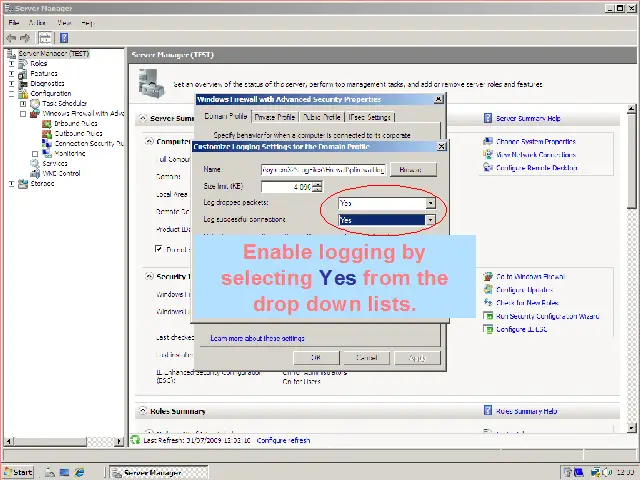Select the Diagnostics node icon
640x480 pixels.
point(23,84)
